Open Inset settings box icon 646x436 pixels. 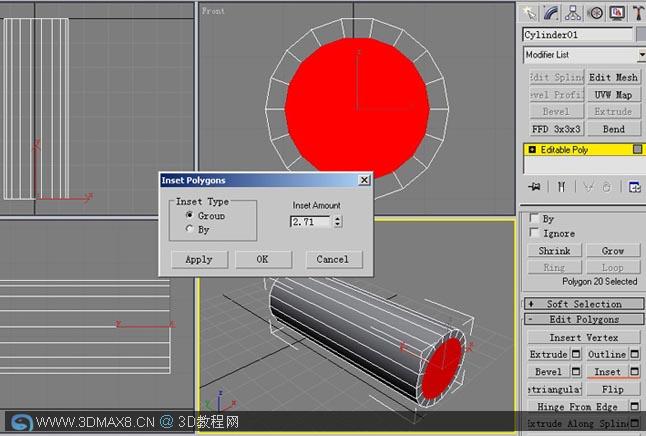pos(635,372)
